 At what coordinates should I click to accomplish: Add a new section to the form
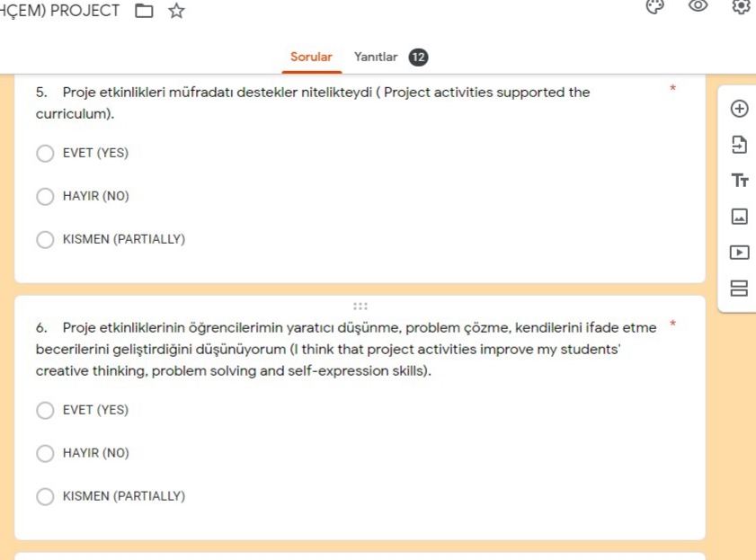[740, 288]
